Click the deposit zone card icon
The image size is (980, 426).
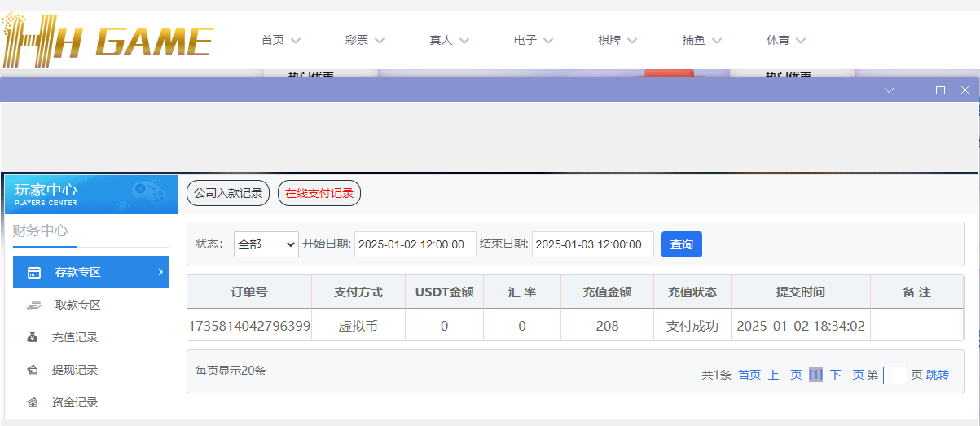click(x=34, y=272)
